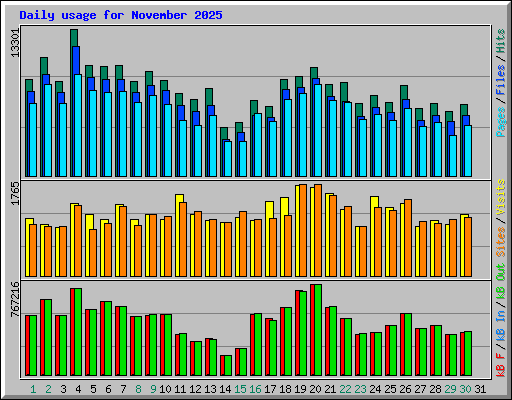The image size is (512, 400).
Task: Click the 'kB Out' legend label
Action: (501, 281)
